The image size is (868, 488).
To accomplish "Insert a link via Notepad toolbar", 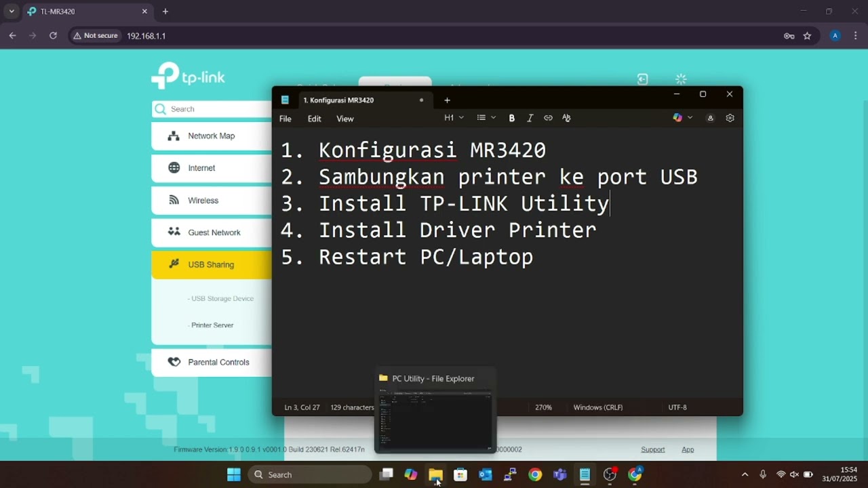I will click(x=548, y=118).
